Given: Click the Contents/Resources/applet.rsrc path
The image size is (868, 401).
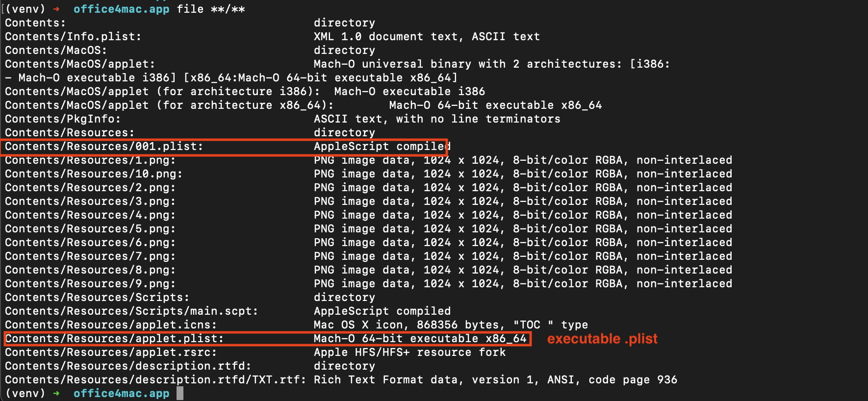Looking at the screenshot, I should click(x=110, y=352).
